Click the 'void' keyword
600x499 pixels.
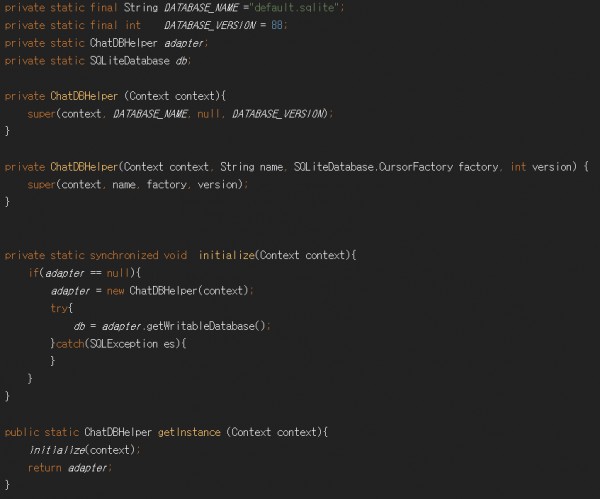pyautogui.click(x=175, y=255)
